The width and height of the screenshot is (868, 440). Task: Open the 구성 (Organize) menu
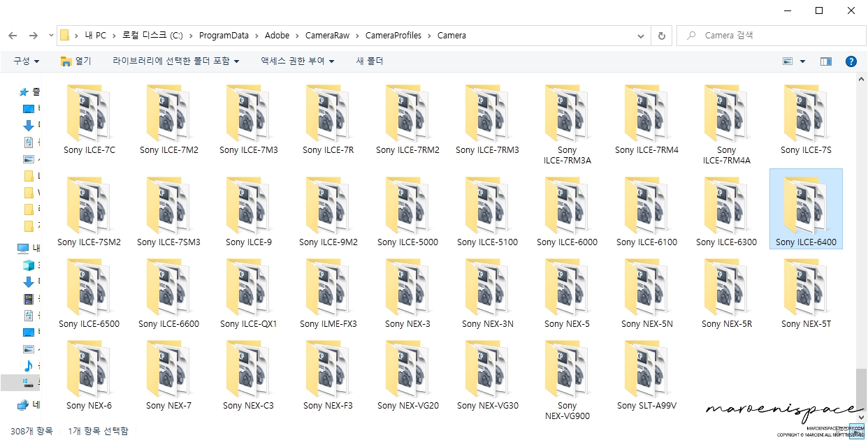point(26,61)
